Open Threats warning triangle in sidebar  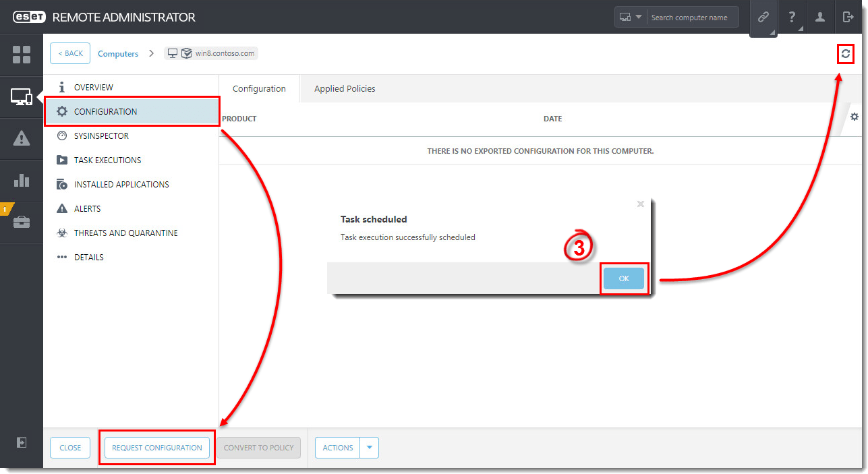22,139
